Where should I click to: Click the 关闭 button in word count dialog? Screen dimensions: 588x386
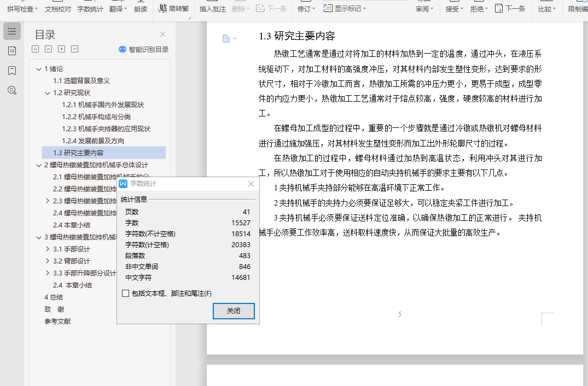[234, 311]
